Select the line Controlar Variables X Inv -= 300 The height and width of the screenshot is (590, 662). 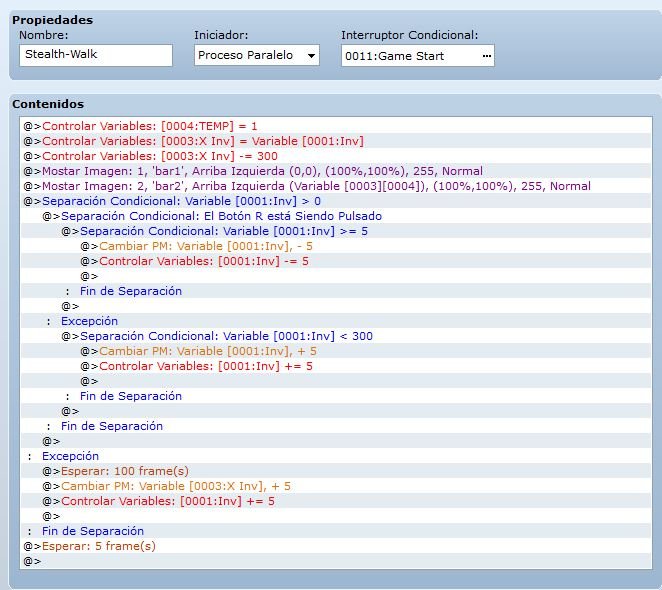pos(336,156)
